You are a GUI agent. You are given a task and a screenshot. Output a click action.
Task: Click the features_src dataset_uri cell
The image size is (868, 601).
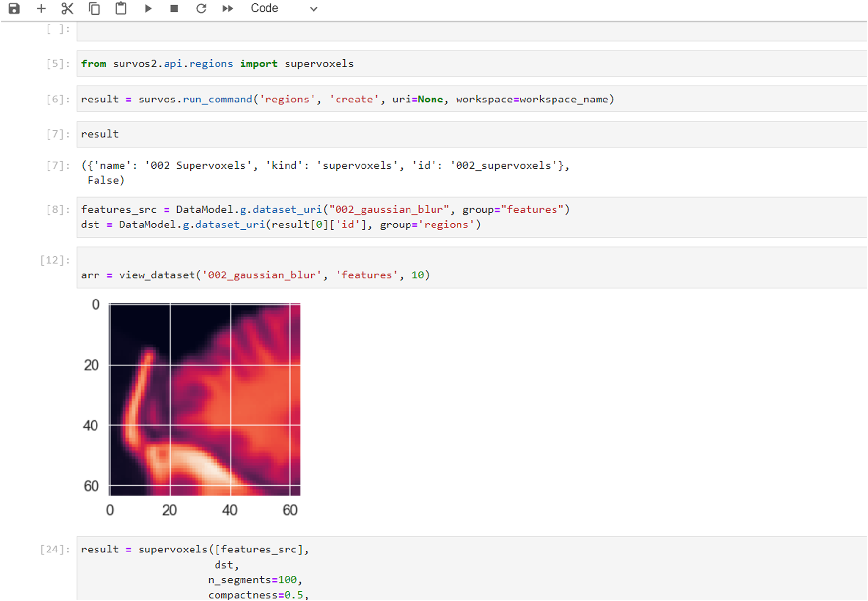(470, 217)
